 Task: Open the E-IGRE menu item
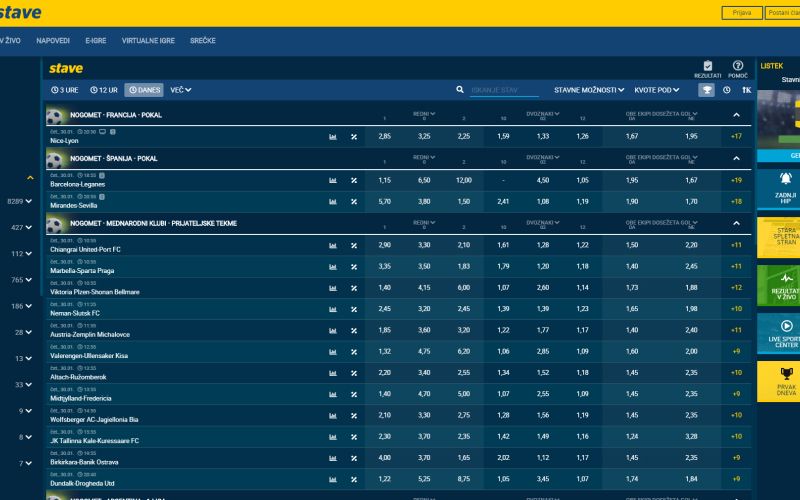(x=96, y=41)
